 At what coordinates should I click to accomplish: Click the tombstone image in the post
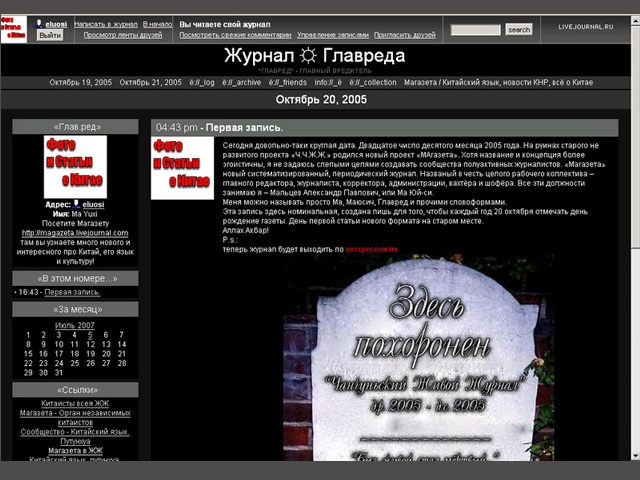pos(419,357)
